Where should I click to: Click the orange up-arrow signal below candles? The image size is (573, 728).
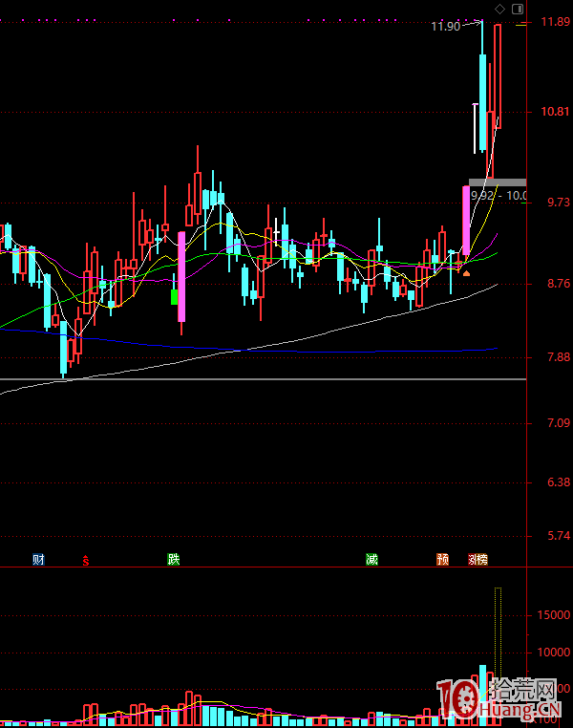pyautogui.click(x=466, y=273)
